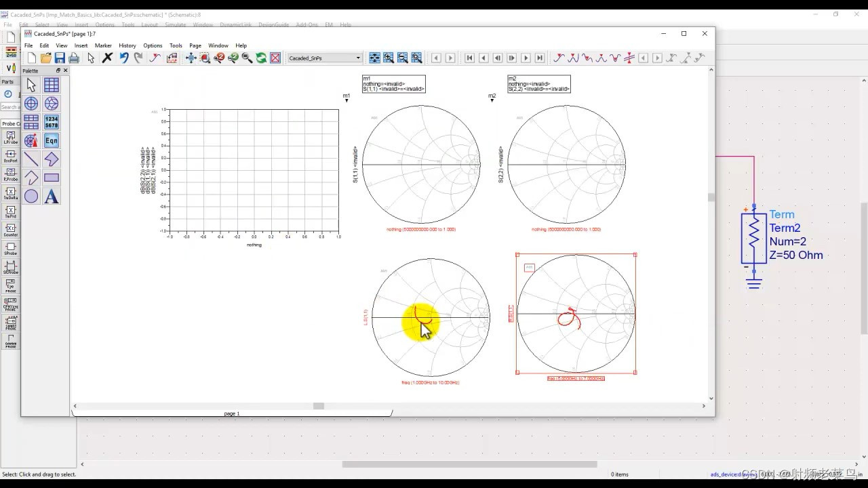Print the data display page

74,58
